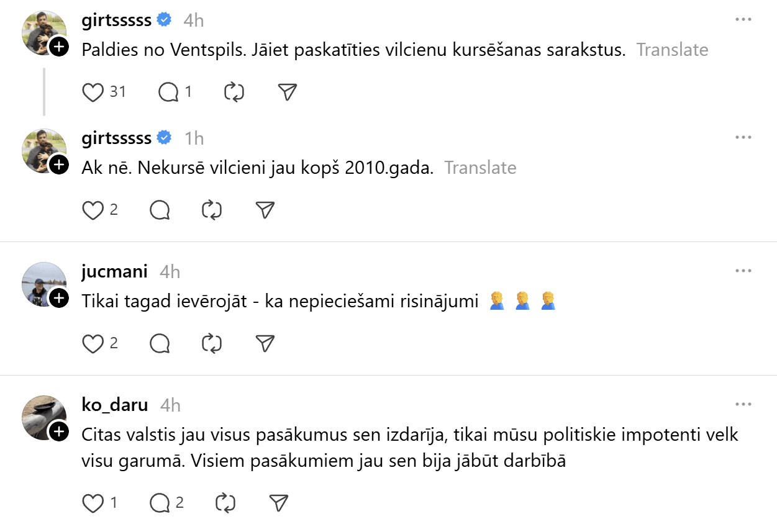This screenshot has height=532, width=777.
Task: Like the Ventspils post by girtsssss
Action: click(x=93, y=92)
